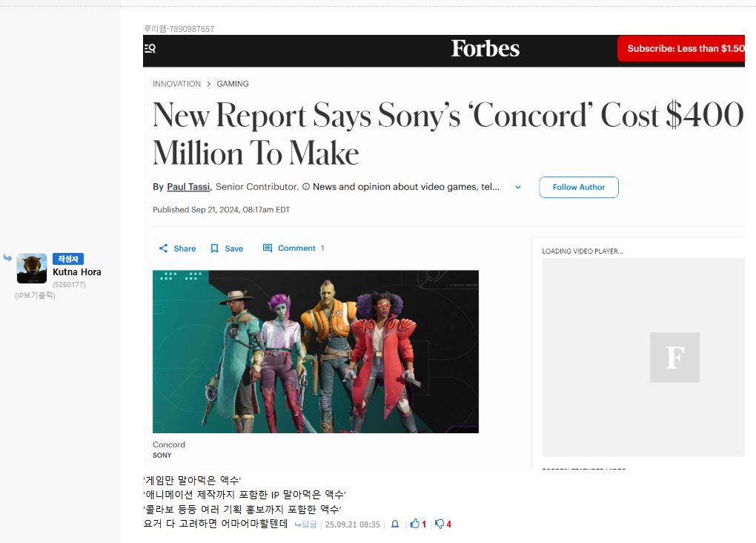This screenshot has height=543, width=756.
Task: Click the Forbes menu and search icon
Action: tap(150, 49)
